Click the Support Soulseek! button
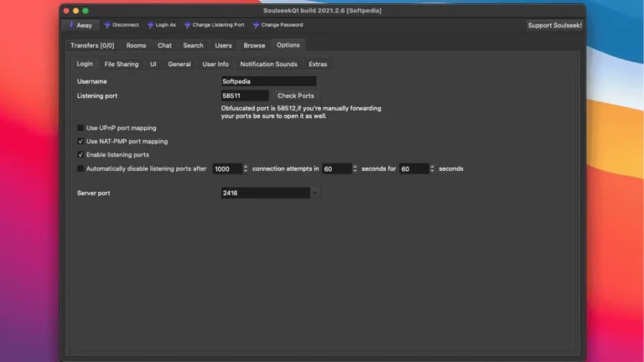Viewport: 644px width, 362px height. point(554,25)
